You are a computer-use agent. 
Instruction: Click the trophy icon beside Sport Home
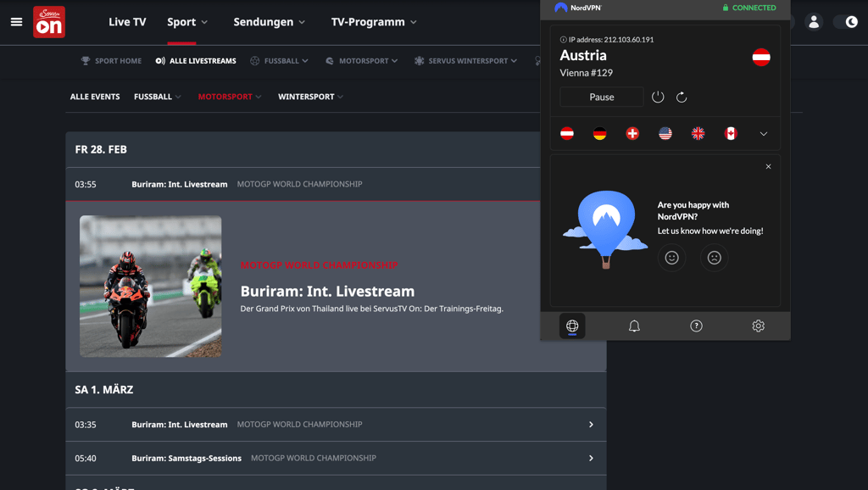point(86,61)
